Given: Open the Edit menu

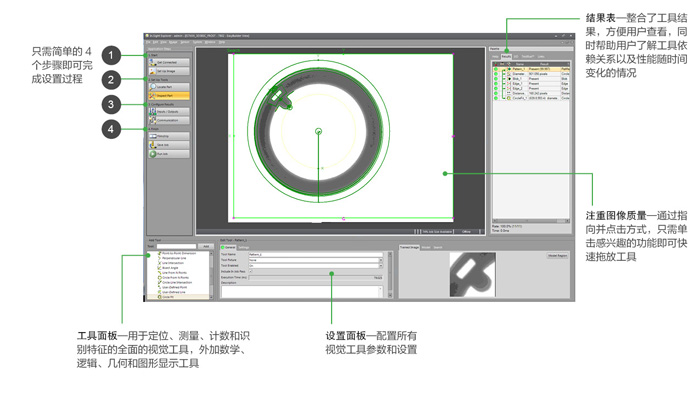Looking at the screenshot, I should click(155, 42).
